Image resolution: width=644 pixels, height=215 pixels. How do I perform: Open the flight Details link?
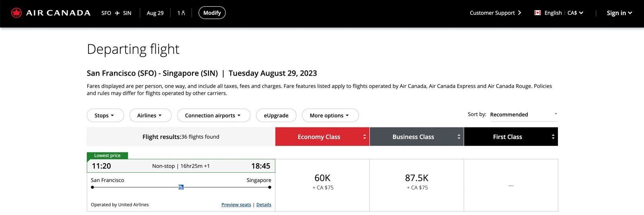pos(264,205)
